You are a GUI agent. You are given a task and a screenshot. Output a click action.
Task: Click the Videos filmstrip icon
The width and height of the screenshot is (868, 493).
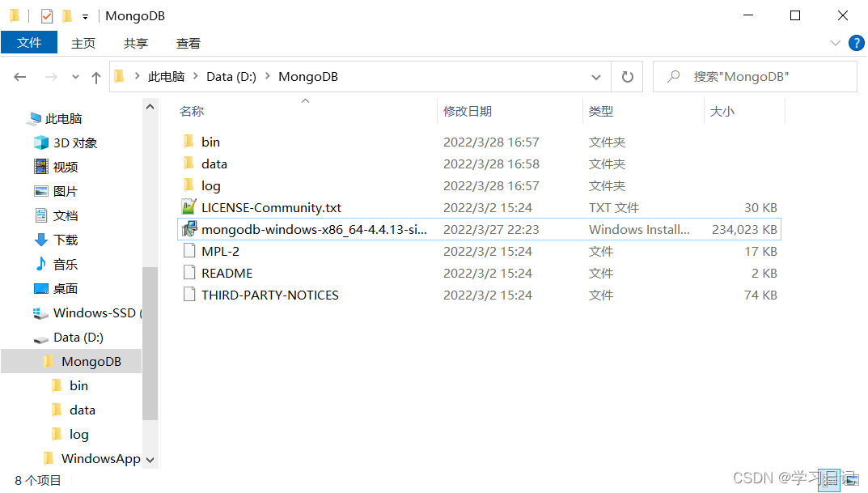coord(41,166)
